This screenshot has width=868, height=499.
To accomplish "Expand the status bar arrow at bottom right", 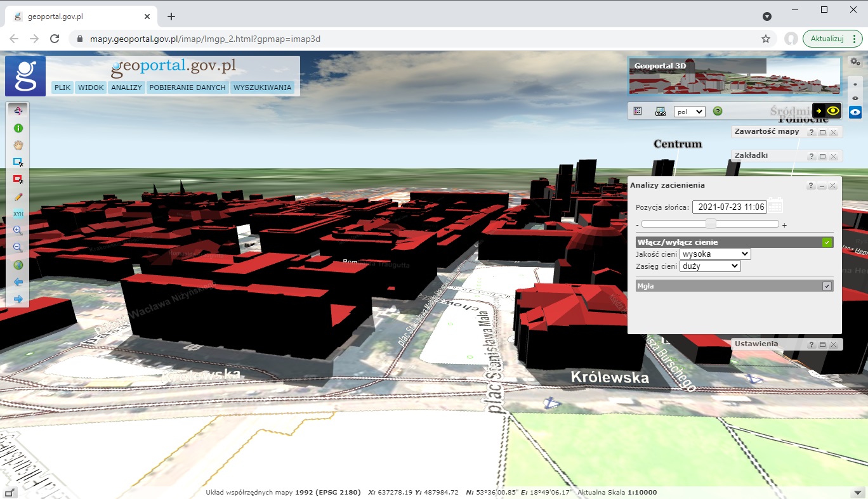I will (x=858, y=493).
